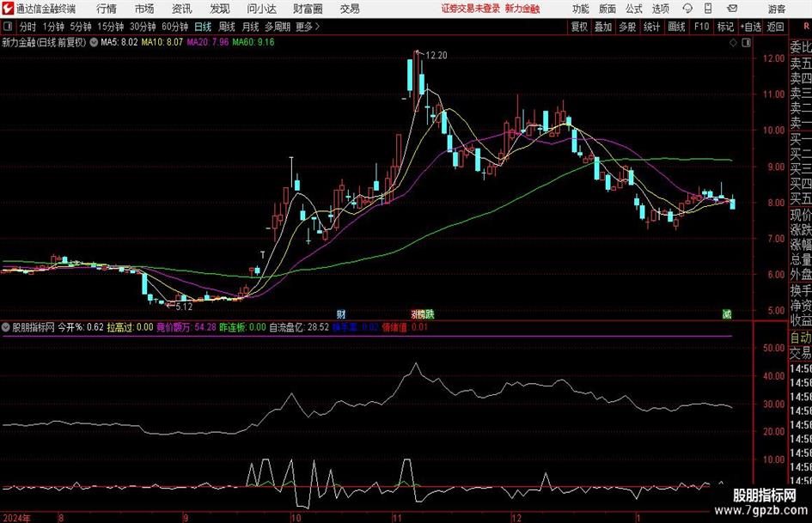
Task: Click the 自动 label in right side panel
Action: point(801,338)
